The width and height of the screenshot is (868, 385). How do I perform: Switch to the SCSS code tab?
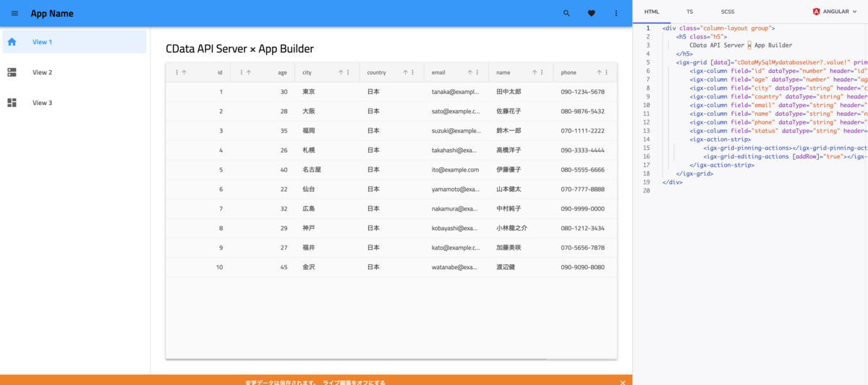click(728, 12)
